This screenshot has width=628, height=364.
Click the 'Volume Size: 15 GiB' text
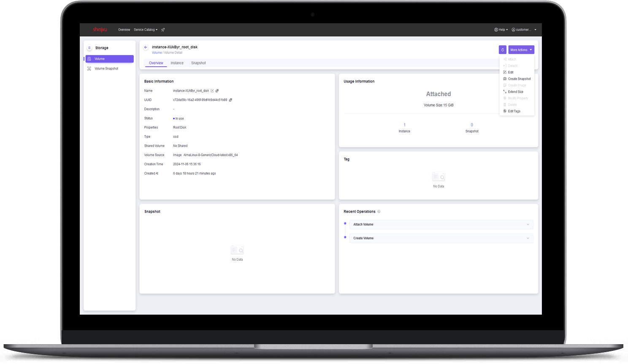click(439, 105)
